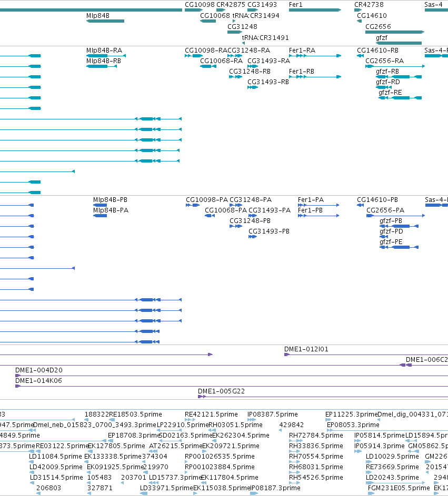The width and height of the screenshot is (448, 496).
Task: Select the gfzf-PE protein feature
Action: point(399,247)
